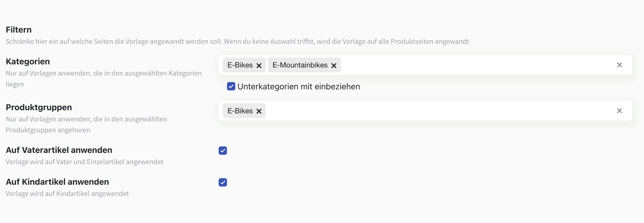This screenshot has width=644, height=223.
Task: Select the Produktgruppen section heading
Action: pyautogui.click(x=39, y=107)
